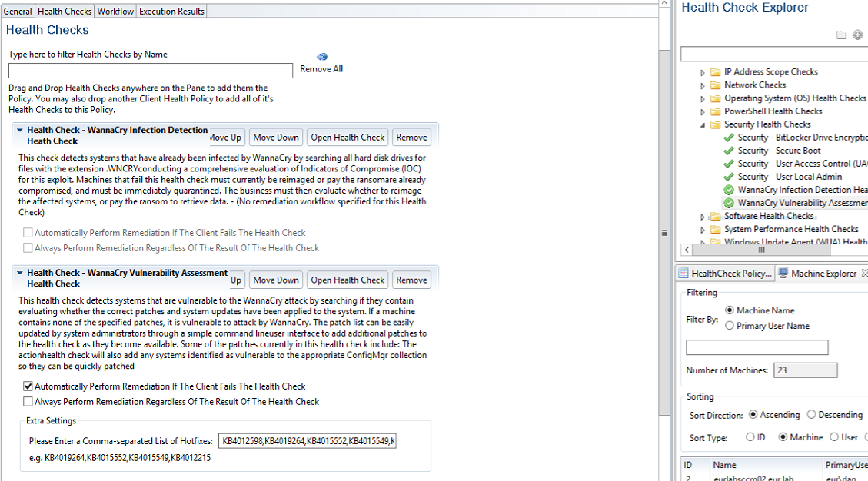Select the Primary User Name filter radio button
The height and width of the screenshot is (481, 868).
pos(730,326)
